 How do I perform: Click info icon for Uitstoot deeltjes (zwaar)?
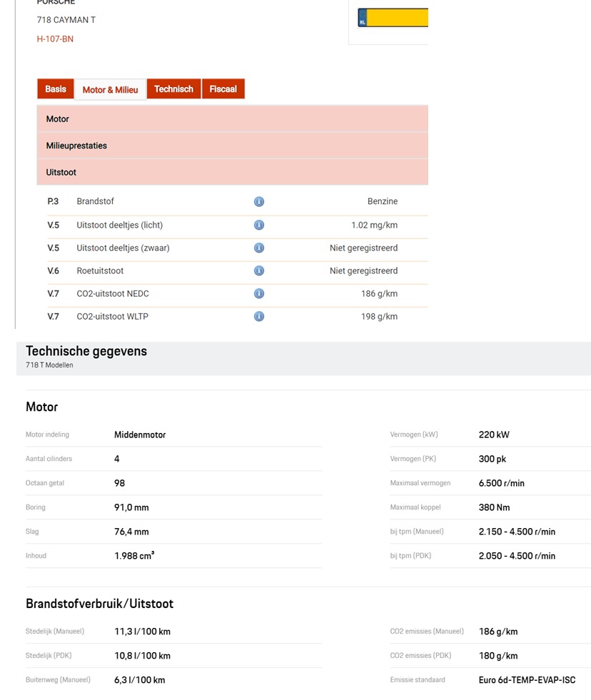[259, 248]
